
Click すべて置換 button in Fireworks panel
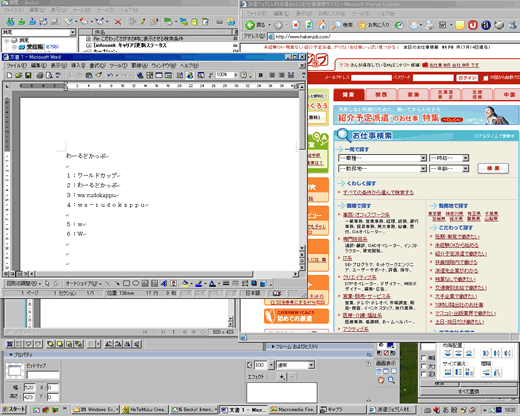468,391
